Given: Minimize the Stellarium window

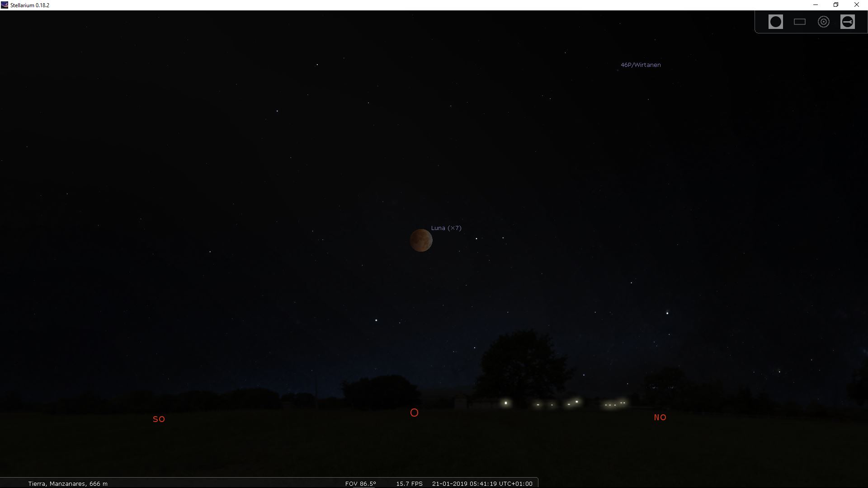Looking at the screenshot, I should click(x=816, y=5).
